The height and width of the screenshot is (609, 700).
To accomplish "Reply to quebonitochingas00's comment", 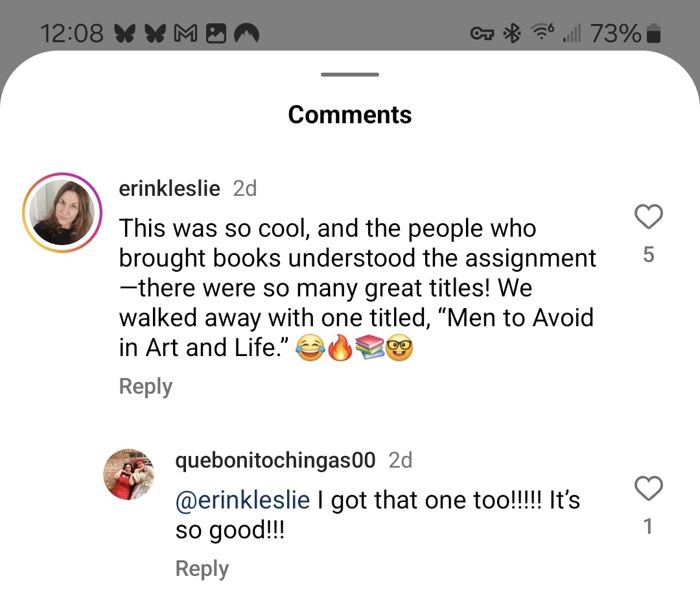I will click(202, 569).
